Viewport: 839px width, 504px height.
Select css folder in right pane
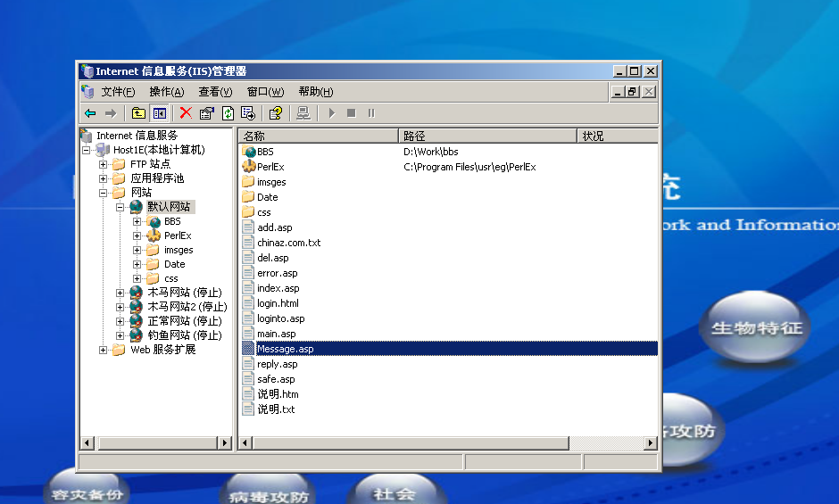[x=257, y=212]
